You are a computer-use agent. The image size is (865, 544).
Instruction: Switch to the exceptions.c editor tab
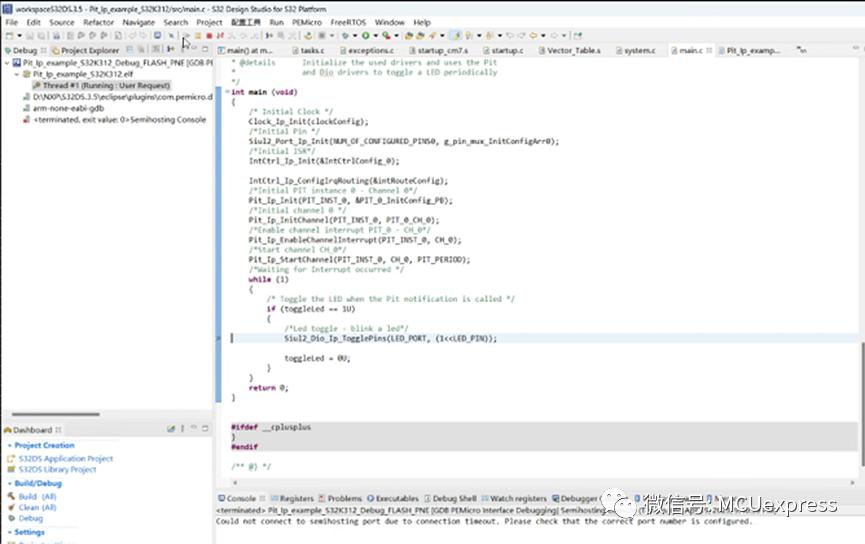tap(366, 50)
